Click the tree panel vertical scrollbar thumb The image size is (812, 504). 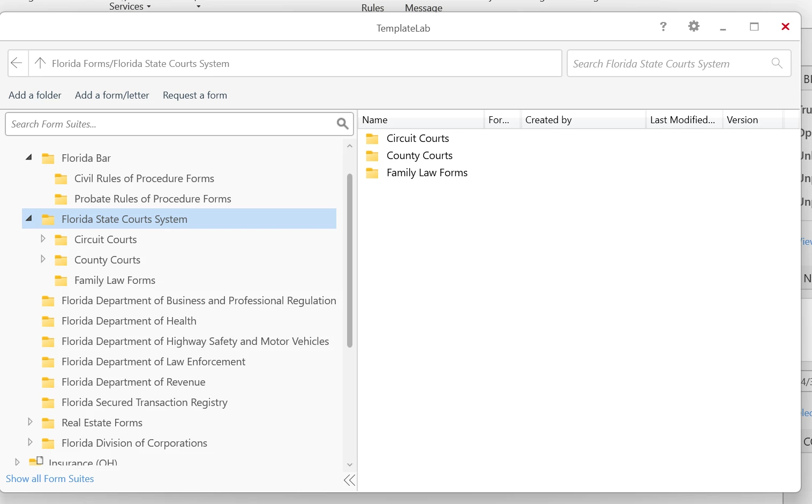tap(350, 260)
